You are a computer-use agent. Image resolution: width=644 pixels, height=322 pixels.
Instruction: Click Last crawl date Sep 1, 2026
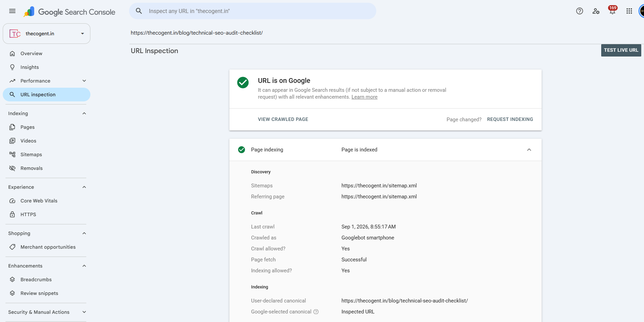point(368,227)
